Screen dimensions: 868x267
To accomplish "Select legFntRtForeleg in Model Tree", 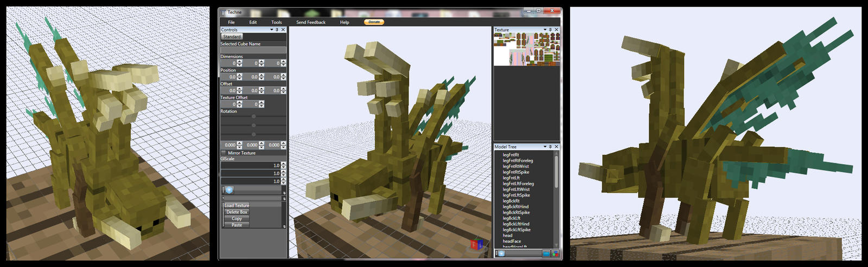I will [x=518, y=160].
